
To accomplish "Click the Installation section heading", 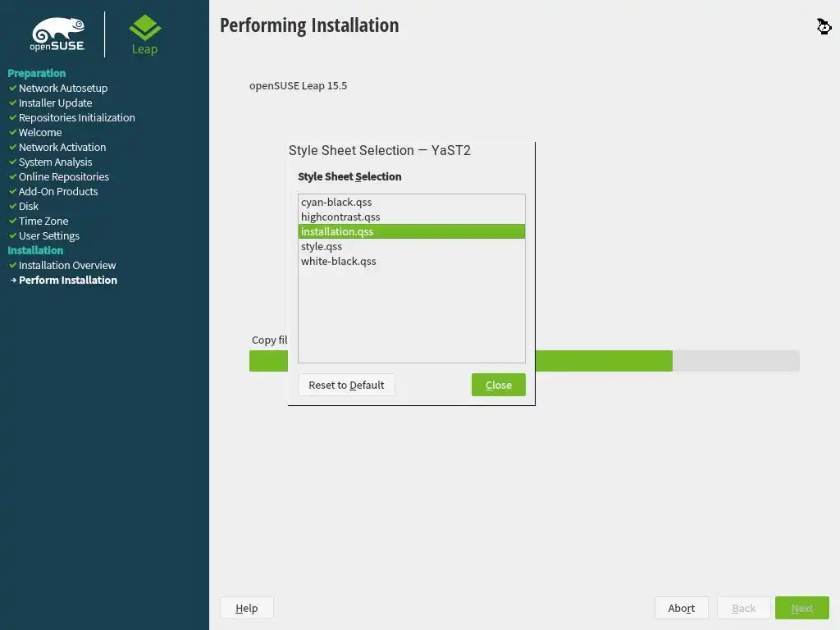I will 35,250.
